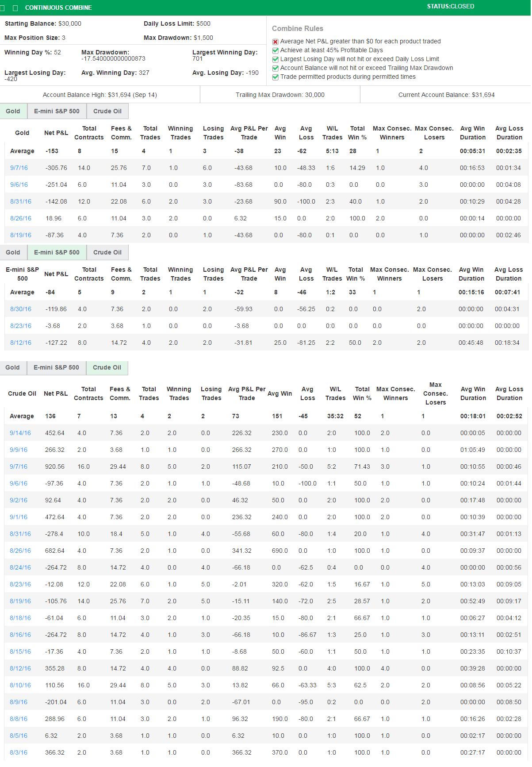Click the 00:45:48 Avg Win Duration value
The height and width of the screenshot is (767, 532).
[471, 343]
